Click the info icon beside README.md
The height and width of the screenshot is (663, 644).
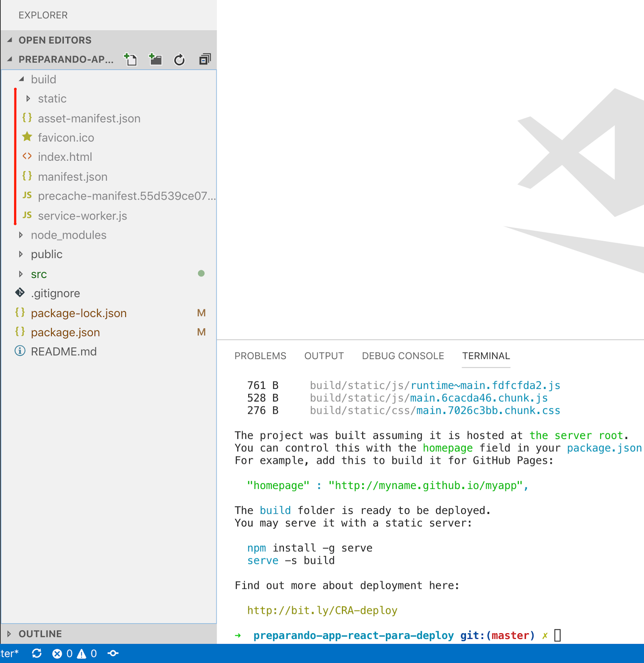coord(20,351)
